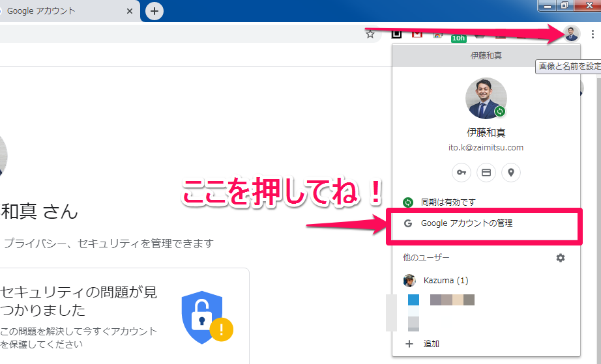Viewport: 601px width, 364px height.
Task: Click the Gmail extension icon
Action: [x=417, y=34]
